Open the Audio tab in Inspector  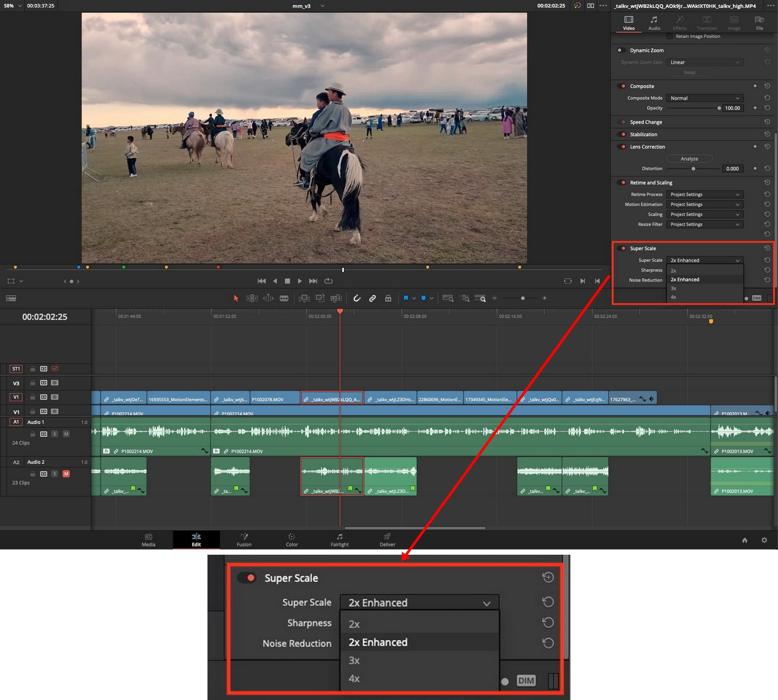655,23
